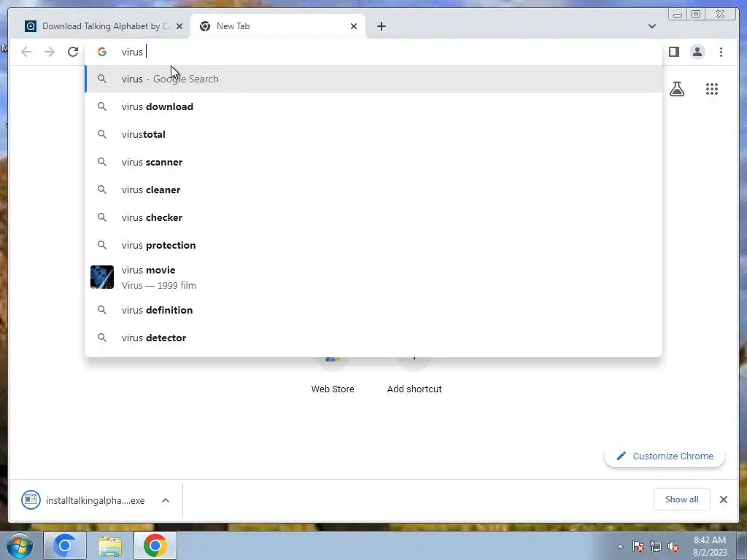Open the taskbar clock 8:42 AM
This screenshot has width=747, height=560.
710,546
